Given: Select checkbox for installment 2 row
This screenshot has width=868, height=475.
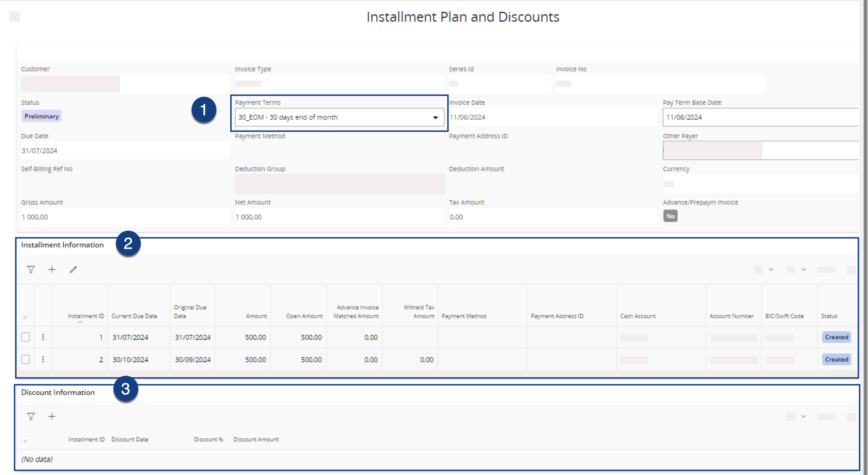Looking at the screenshot, I should pyautogui.click(x=25, y=359).
